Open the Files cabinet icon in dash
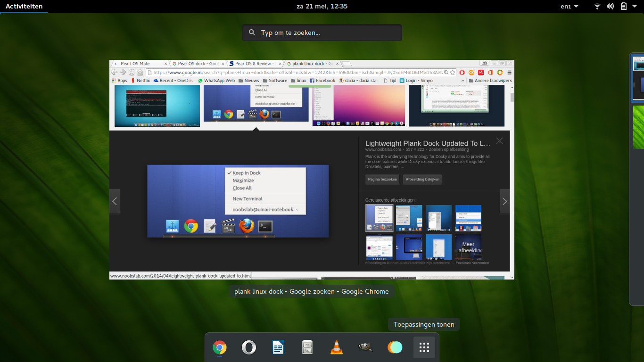644x362 pixels. [307, 348]
